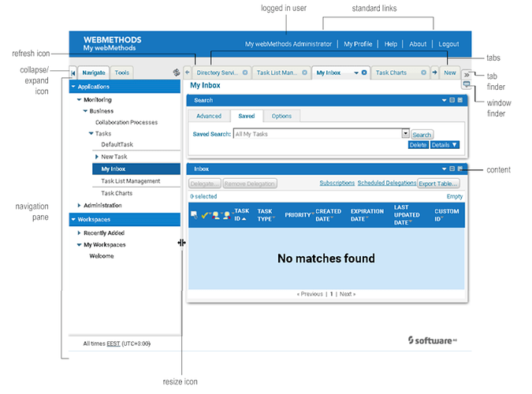The width and height of the screenshot is (532, 394).
Task: Click the Saved Search input field
Action: [318, 134]
